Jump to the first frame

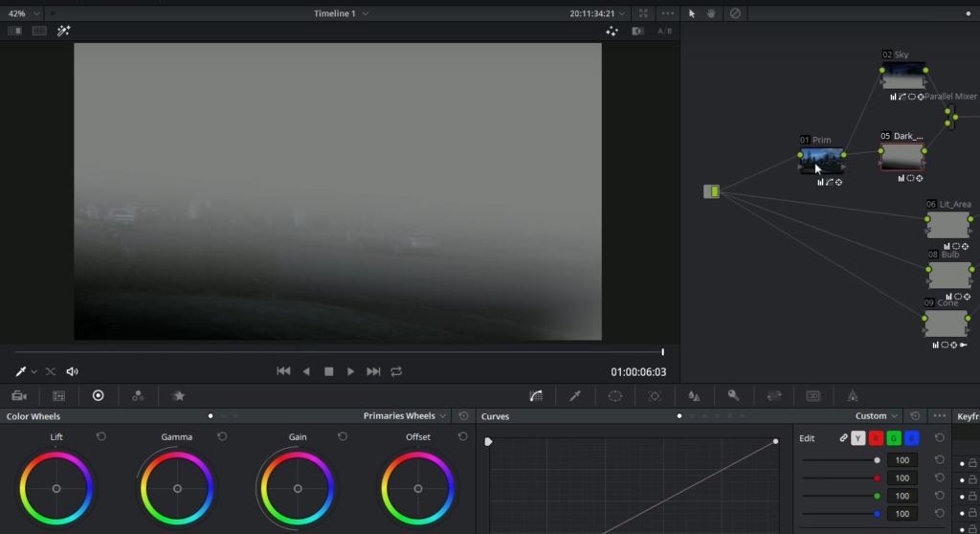point(283,371)
